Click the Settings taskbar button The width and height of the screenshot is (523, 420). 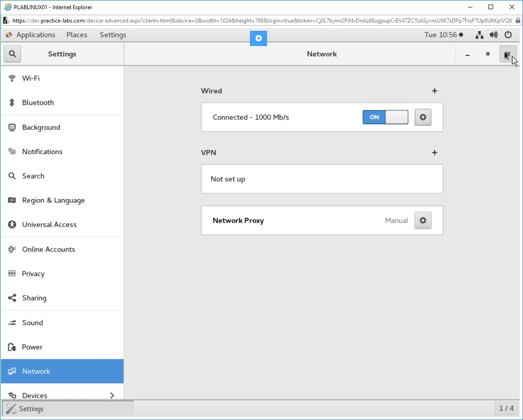pyautogui.click(x=68, y=408)
